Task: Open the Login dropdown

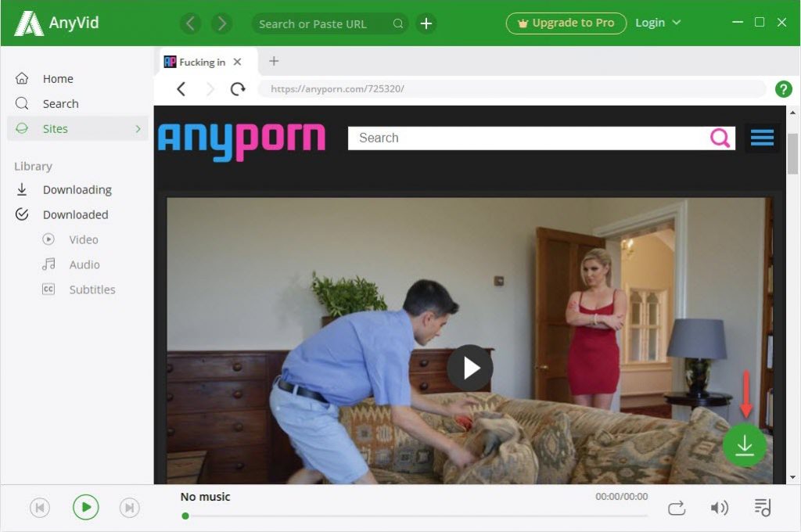Action: (x=657, y=23)
